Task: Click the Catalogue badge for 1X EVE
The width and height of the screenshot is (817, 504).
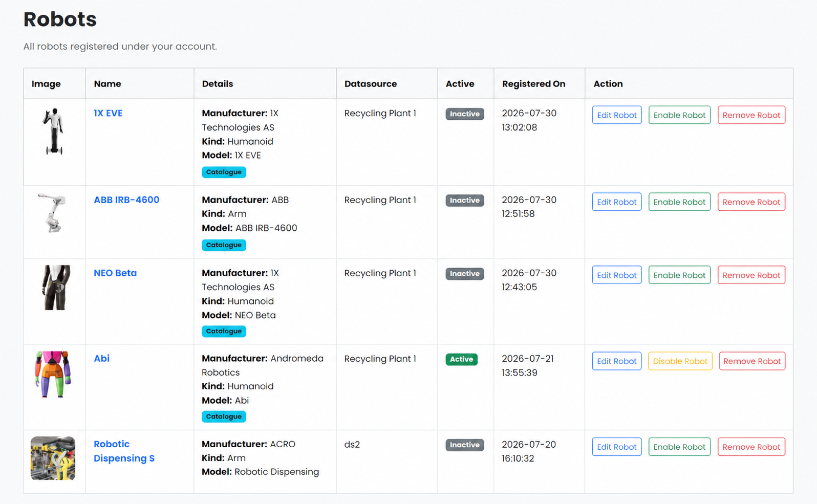Action: [x=224, y=172]
